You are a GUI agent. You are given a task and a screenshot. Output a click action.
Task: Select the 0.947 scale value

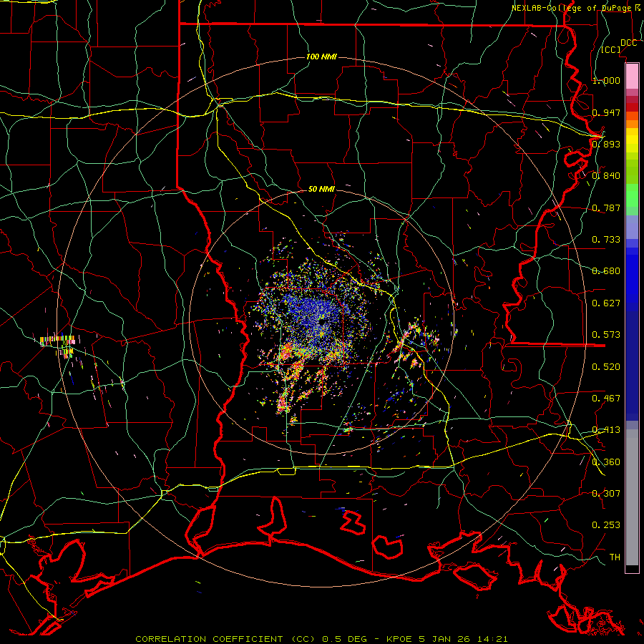point(606,112)
